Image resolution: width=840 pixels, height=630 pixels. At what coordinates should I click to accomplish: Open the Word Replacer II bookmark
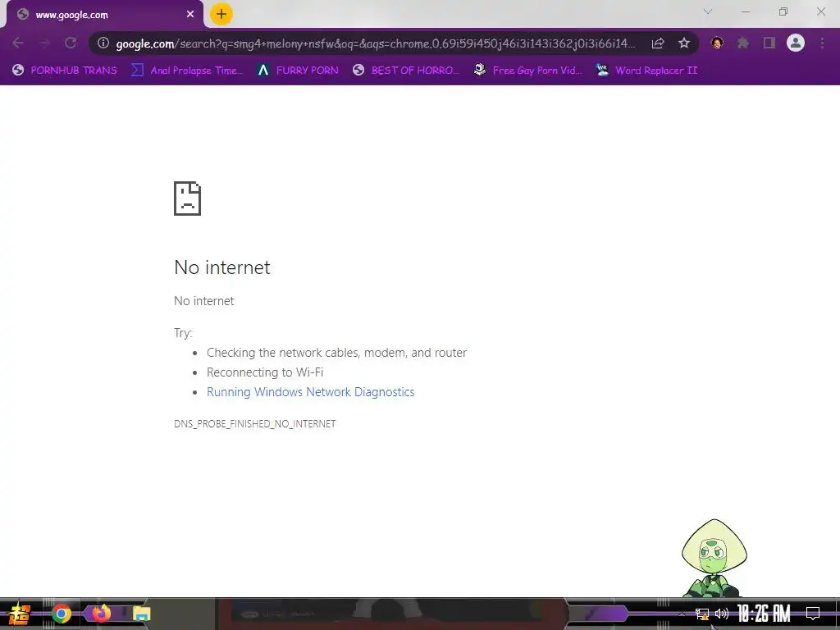pyautogui.click(x=647, y=71)
